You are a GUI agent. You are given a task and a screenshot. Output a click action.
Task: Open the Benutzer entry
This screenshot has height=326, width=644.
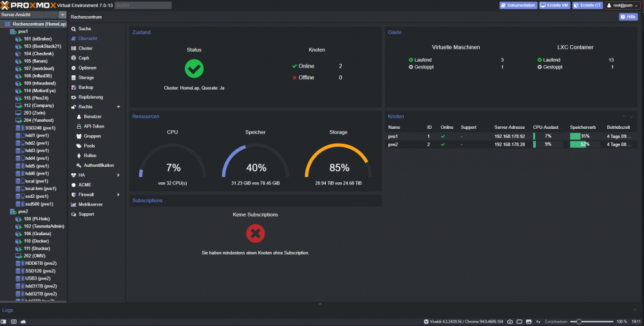(x=92, y=117)
